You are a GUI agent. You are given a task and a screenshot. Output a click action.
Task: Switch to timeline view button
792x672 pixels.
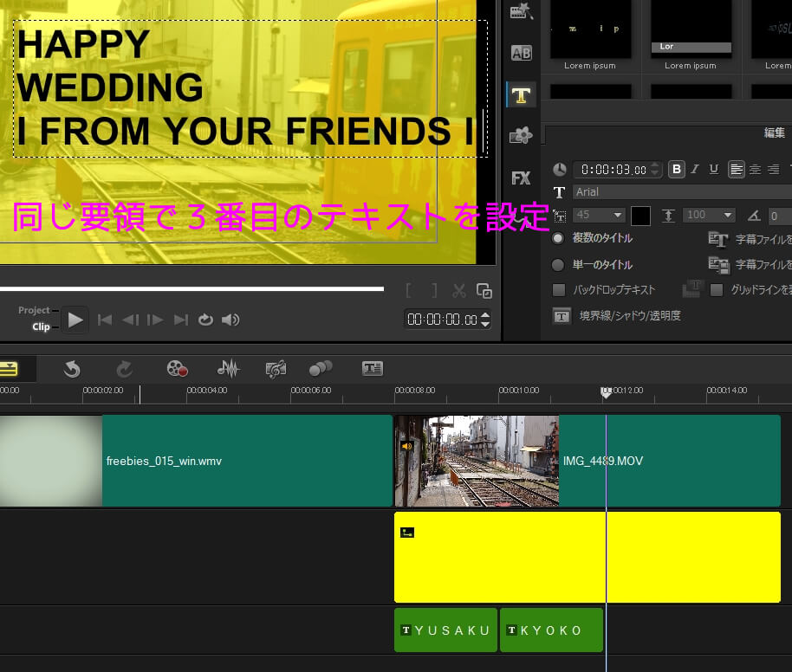pyautogui.click(x=9, y=369)
